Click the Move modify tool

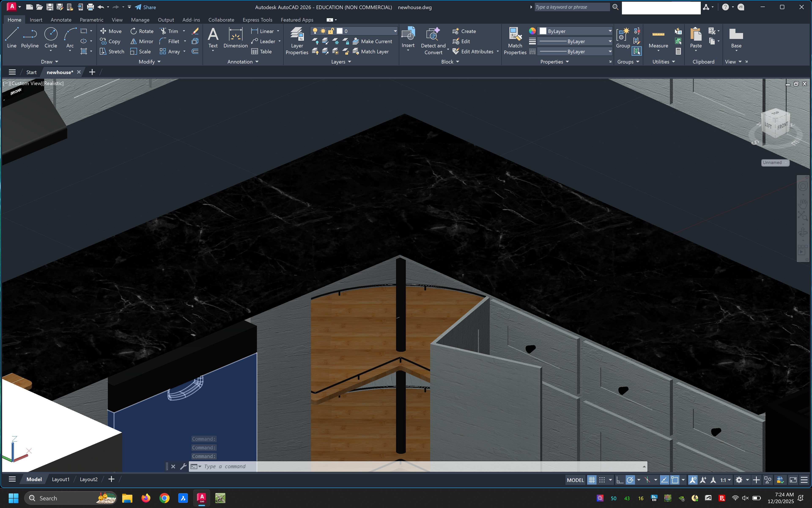point(111,31)
